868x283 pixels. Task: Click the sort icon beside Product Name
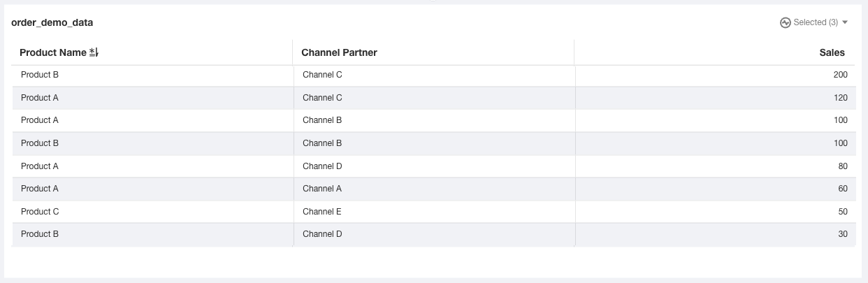[94, 52]
